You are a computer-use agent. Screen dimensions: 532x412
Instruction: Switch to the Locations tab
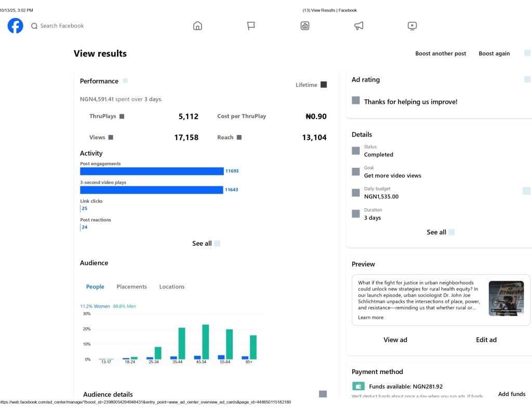[171, 287]
